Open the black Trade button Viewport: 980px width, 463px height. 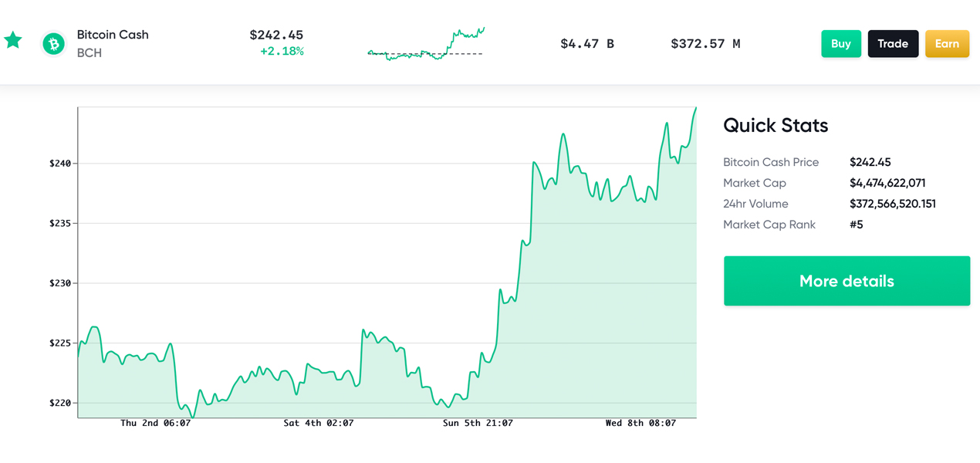click(x=893, y=44)
